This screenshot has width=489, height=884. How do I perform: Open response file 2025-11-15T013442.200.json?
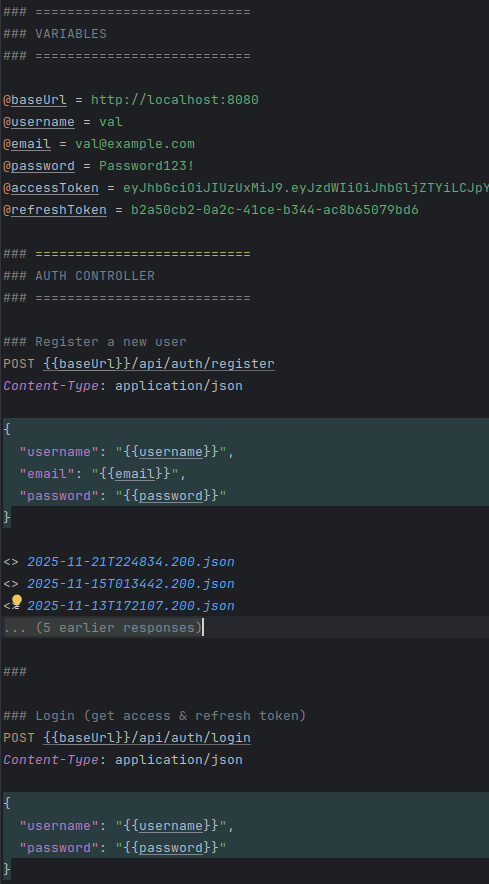[x=130, y=584]
